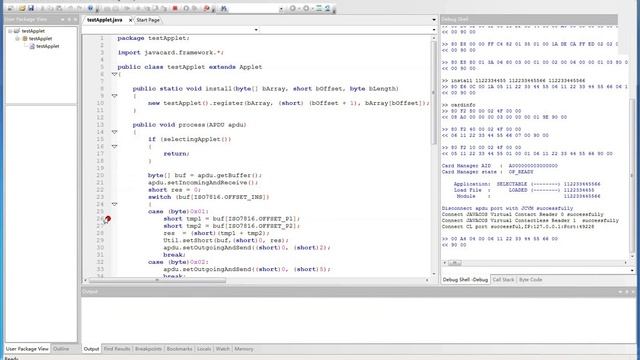
Task: Click the 'case (byte)0x02:' line
Action: point(178,262)
